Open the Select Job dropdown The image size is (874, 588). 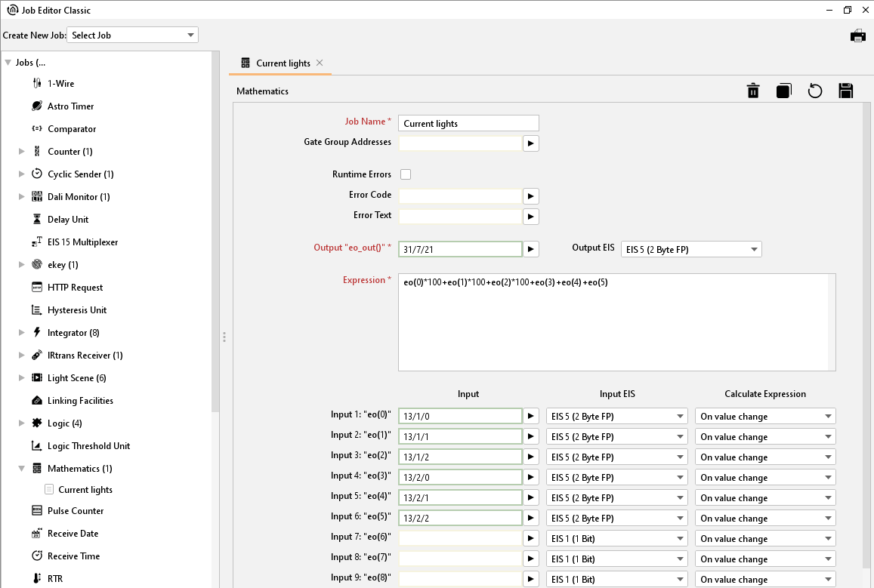tap(133, 35)
